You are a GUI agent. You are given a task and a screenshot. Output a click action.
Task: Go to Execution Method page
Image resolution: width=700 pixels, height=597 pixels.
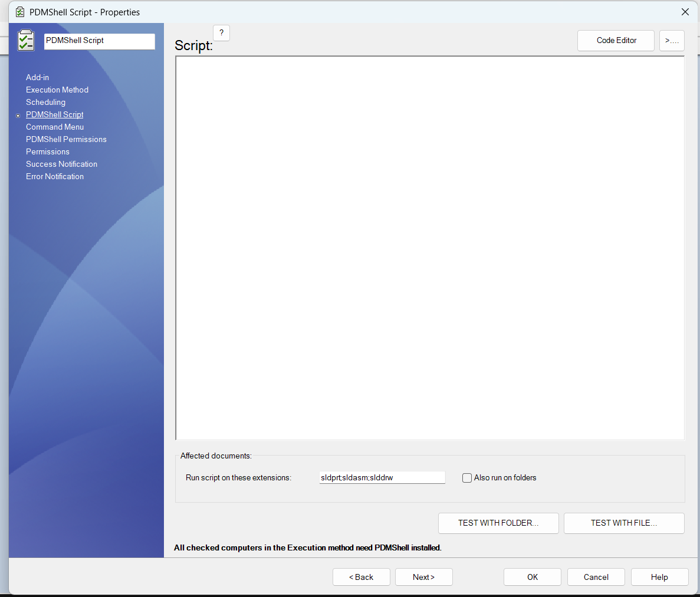tap(57, 90)
